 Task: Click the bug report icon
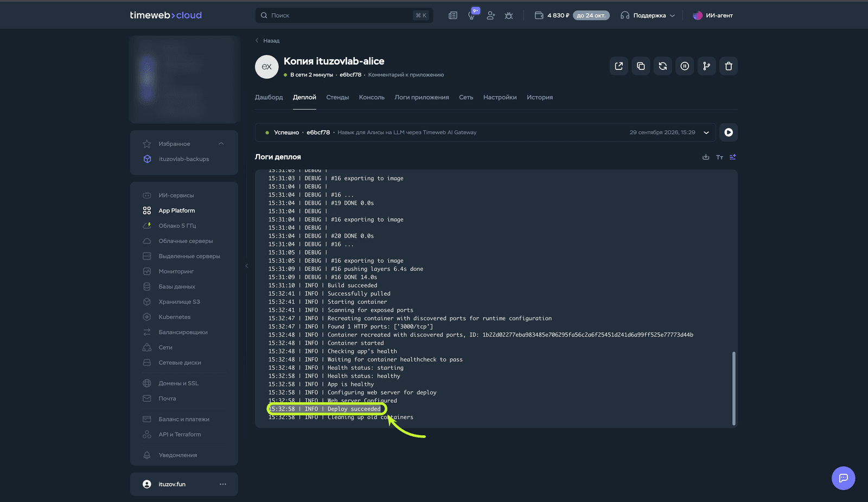click(509, 16)
